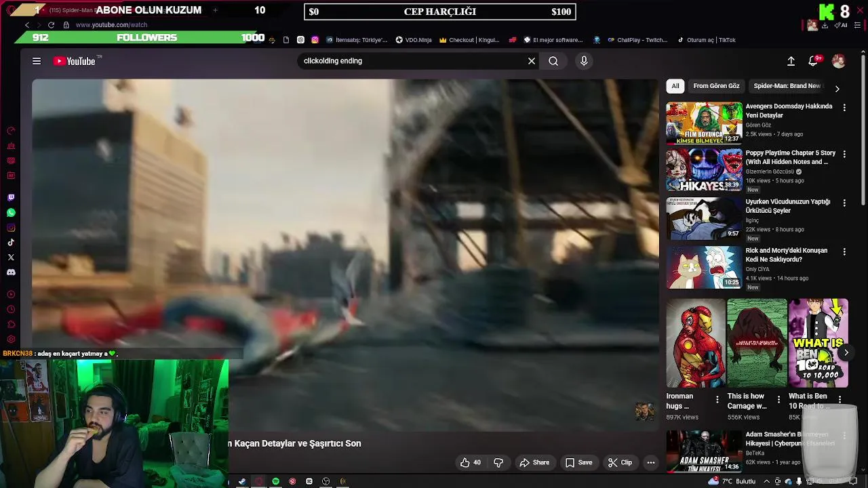Viewport: 868px width, 488px height.
Task: Share the current video
Action: pos(534,462)
